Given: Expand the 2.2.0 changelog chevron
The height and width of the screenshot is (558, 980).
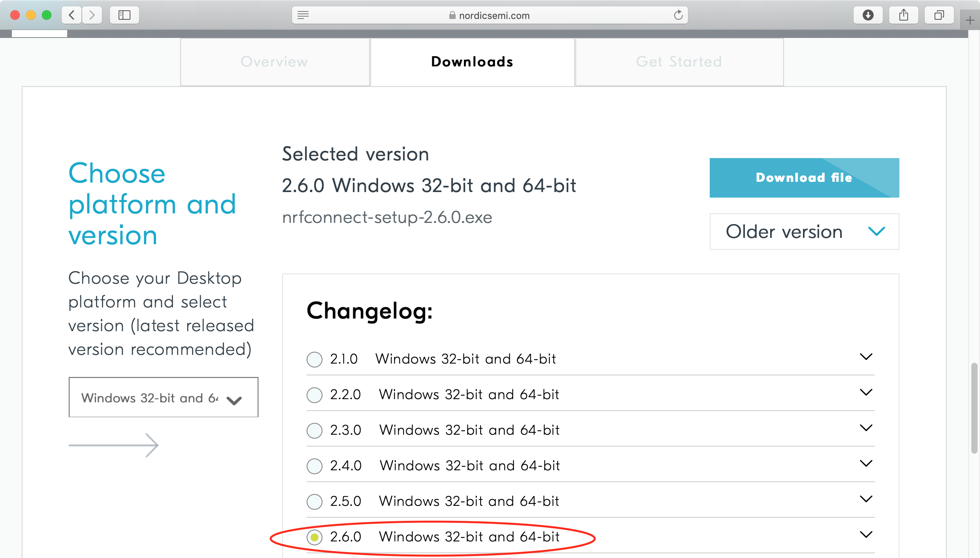Looking at the screenshot, I should click(866, 392).
